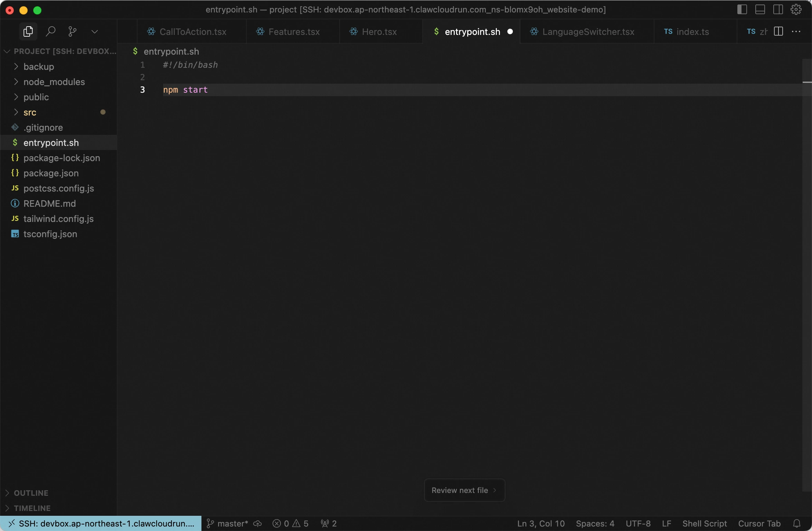
Task: Open the SSH remote connection indicator
Action: (x=101, y=523)
